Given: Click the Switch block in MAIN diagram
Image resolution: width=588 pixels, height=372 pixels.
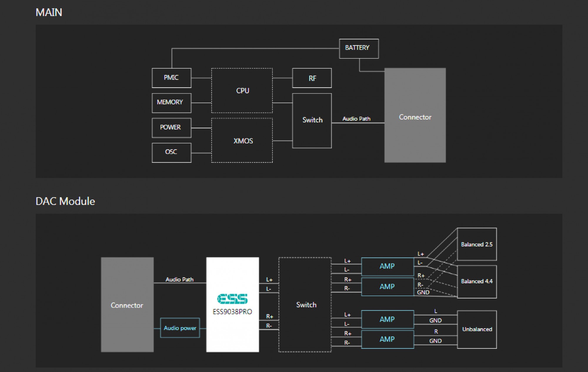Looking at the screenshot, I should 312,120.
